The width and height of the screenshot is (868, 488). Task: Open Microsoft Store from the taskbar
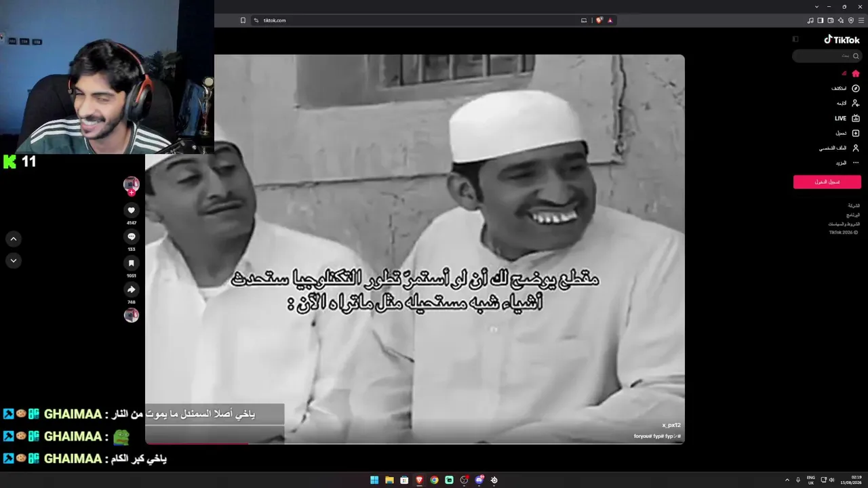pyautogui.click(x=404, y=480)
